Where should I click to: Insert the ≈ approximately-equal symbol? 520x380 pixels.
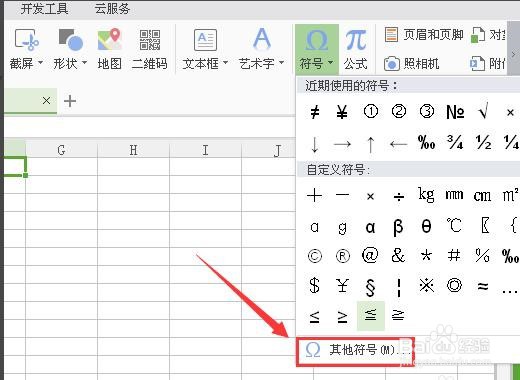point(483,286)
